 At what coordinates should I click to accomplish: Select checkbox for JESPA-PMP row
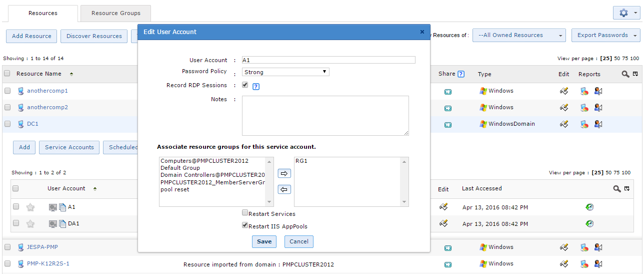(x=7, y=247)
